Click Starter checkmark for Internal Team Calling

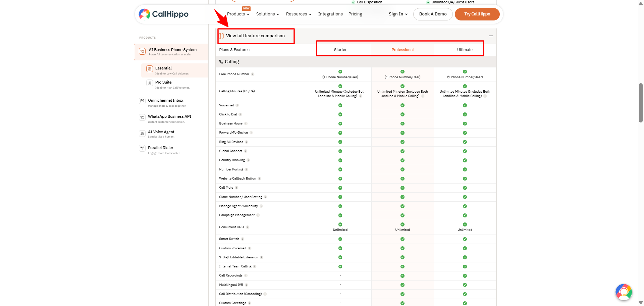(x=340, y=266)
